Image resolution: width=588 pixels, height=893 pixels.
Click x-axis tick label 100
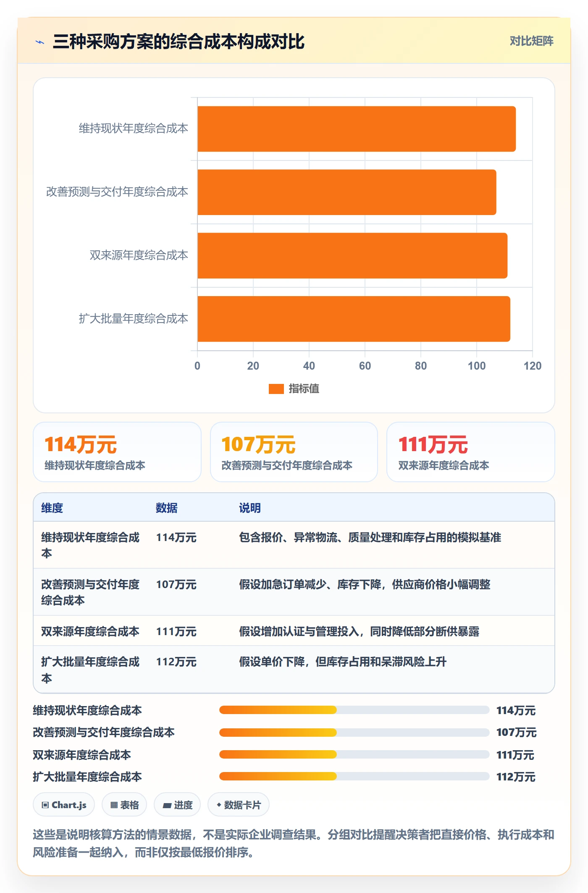pyautogui.click(x=477, y=366)
